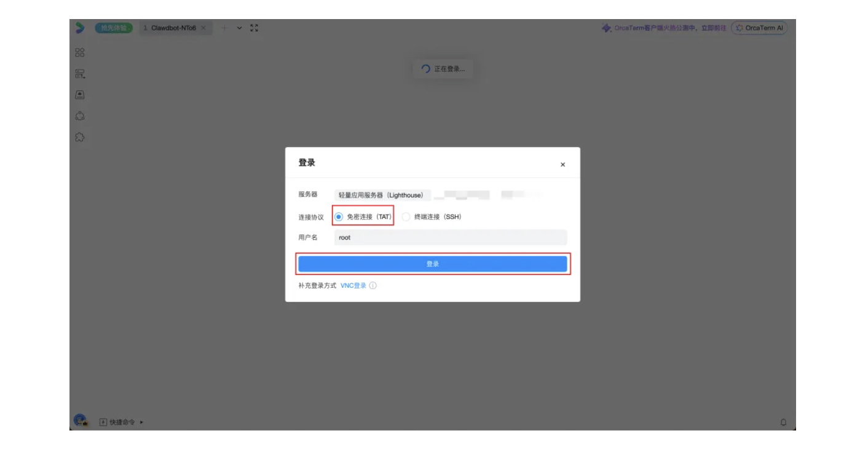This screenshot has width=868, height=460.
Task: Select the 免密连接 (TAT) radio button
Action: [339, 216]
